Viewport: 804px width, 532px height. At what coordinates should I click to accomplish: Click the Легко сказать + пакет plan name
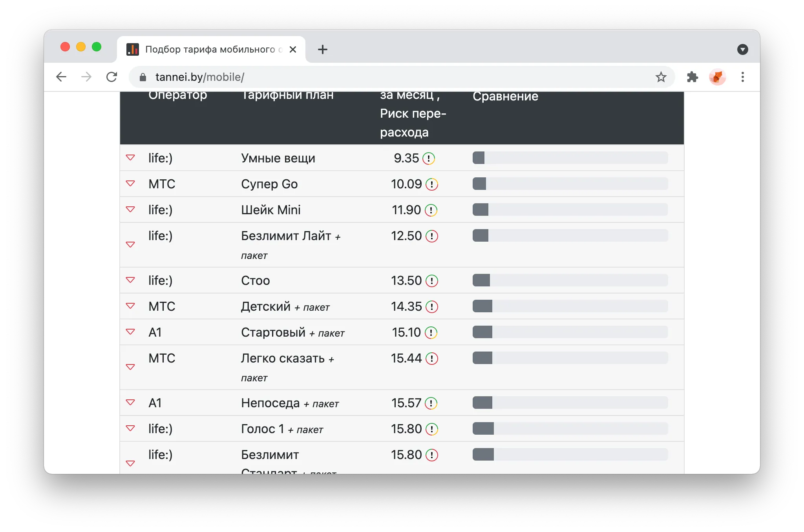tap(288, 368)
